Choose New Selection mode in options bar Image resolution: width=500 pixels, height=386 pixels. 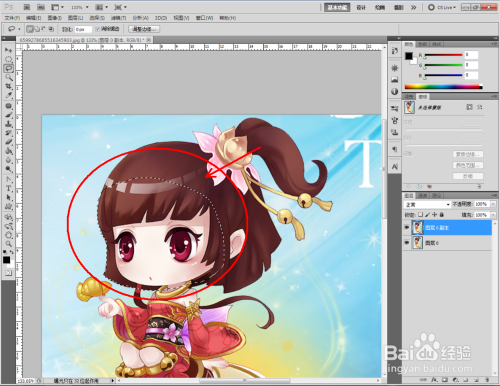coord(30,29)
